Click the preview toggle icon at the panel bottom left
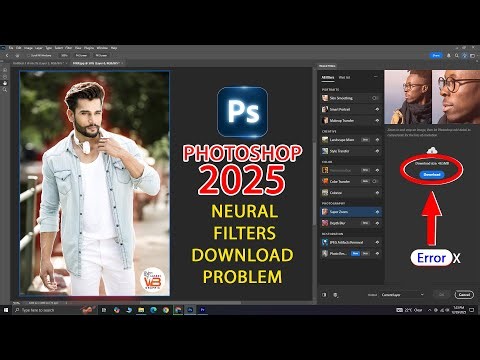 (324, 295)
